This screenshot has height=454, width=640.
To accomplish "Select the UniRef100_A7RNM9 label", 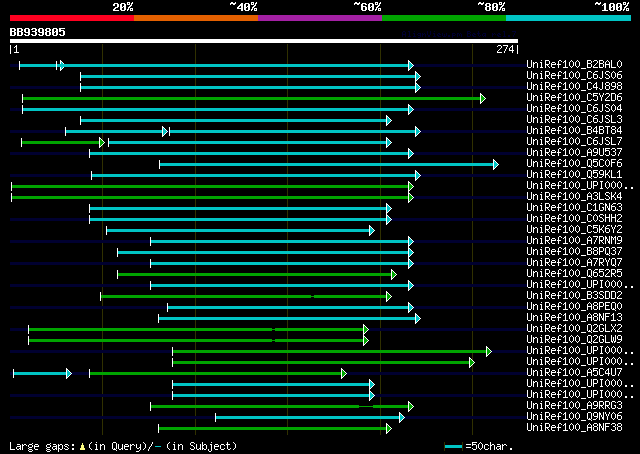I will pyautogui.click(x=574, y=241).
